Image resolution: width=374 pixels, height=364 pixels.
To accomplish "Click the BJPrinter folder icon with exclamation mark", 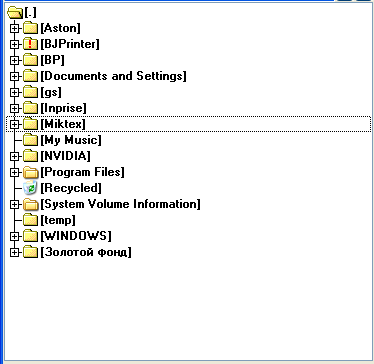I will coord(30,44).
